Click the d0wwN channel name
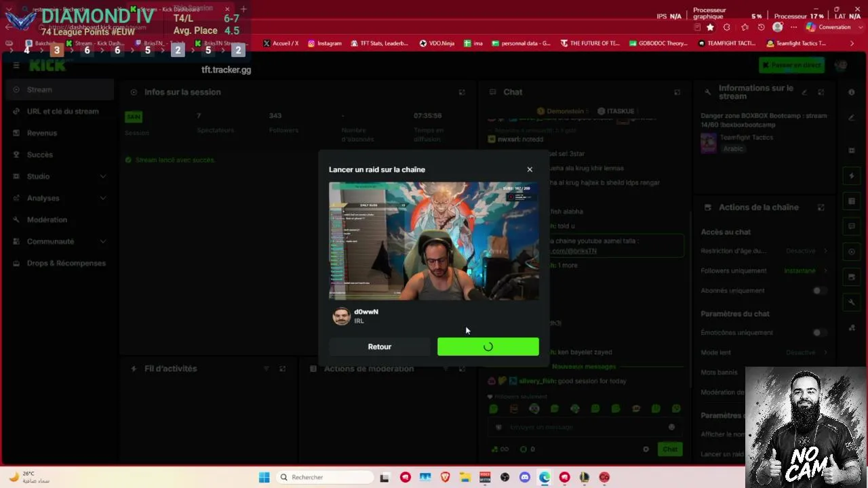 [x=366, y=312]
